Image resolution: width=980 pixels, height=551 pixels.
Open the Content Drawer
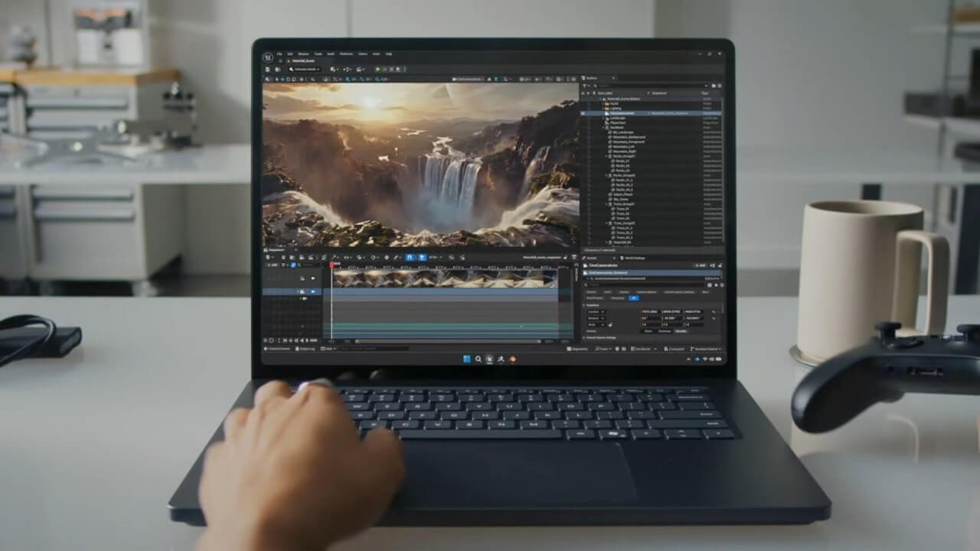click(x=277, y=348)
